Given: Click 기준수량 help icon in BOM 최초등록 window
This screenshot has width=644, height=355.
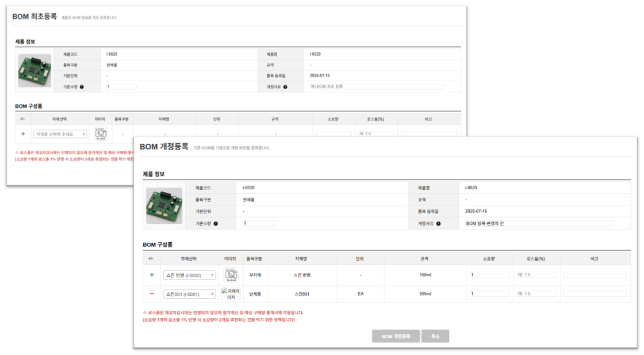Looking at the screenshot, I should pos(82,87).
